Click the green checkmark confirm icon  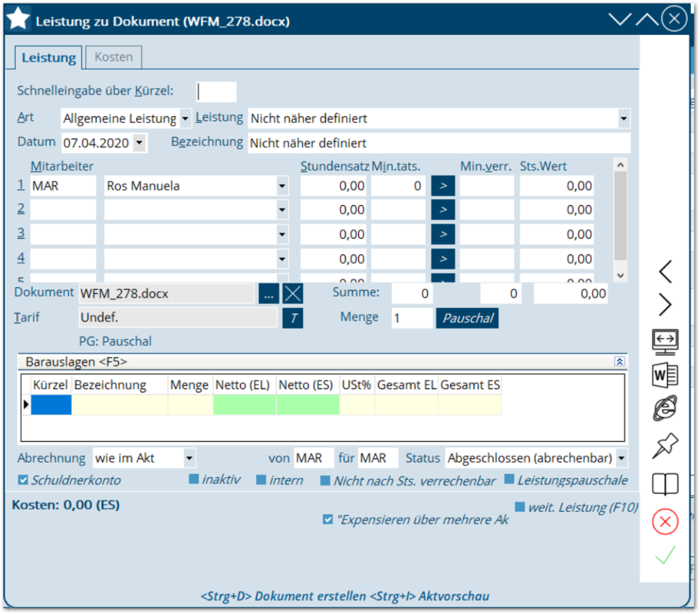[664, 555]
